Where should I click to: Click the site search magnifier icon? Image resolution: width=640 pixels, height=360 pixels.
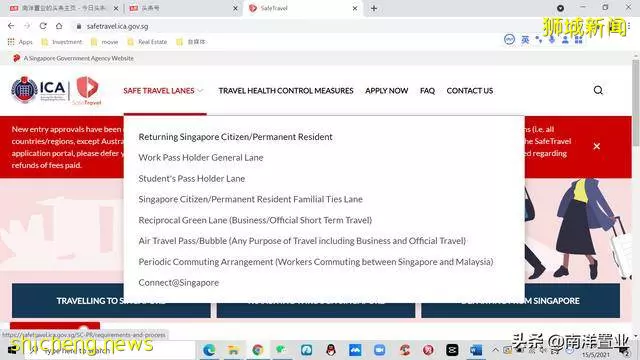click(x=598, y=90)
